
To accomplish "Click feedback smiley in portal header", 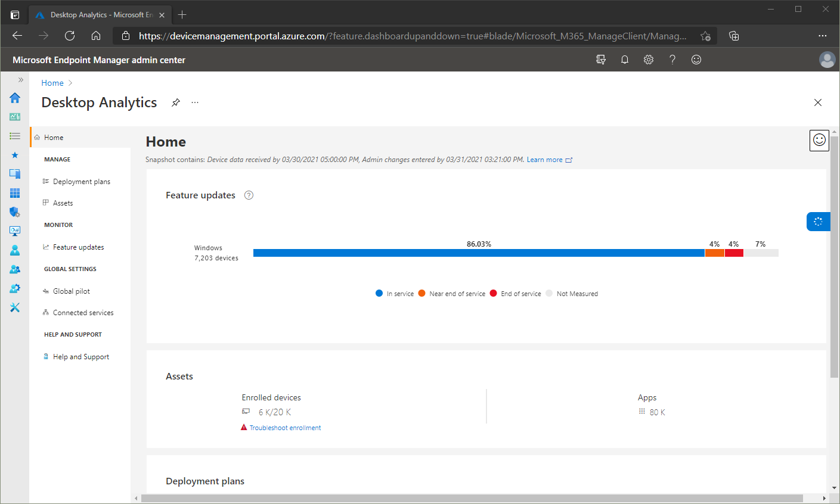I will point(696,60).
